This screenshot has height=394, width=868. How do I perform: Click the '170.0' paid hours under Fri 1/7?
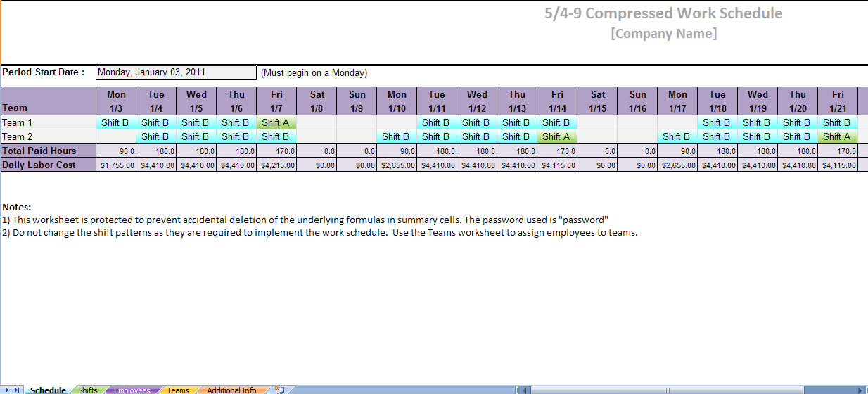[x=276, y=151]
